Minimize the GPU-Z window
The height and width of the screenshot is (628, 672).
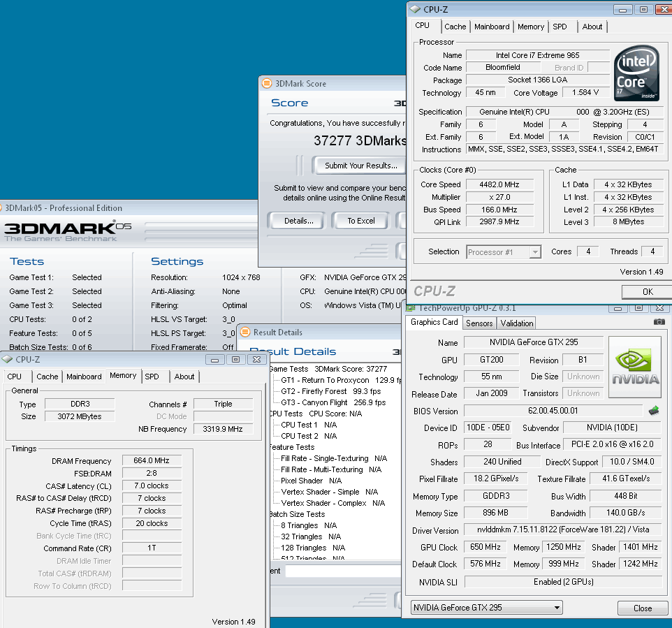pyautogui.click(x=618, y=308)
